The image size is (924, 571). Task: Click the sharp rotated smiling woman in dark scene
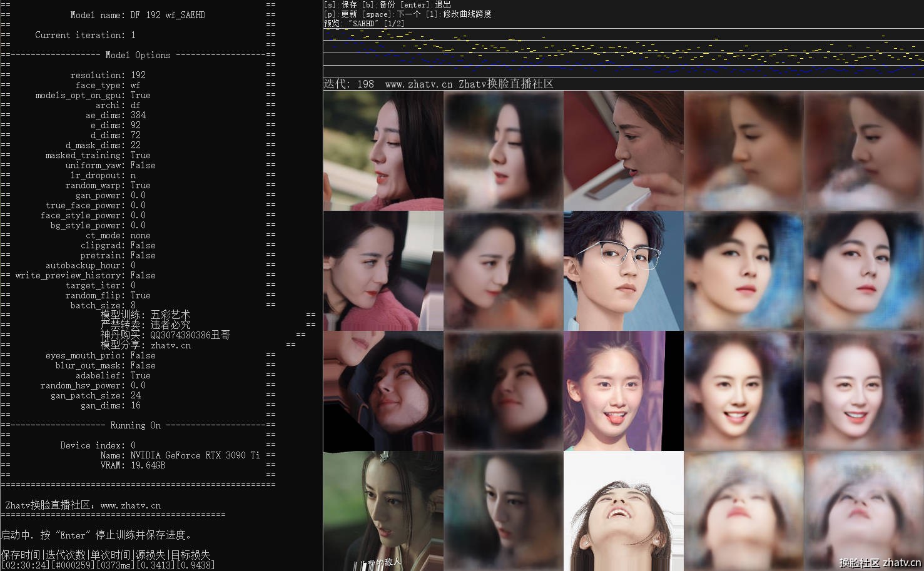383,391
